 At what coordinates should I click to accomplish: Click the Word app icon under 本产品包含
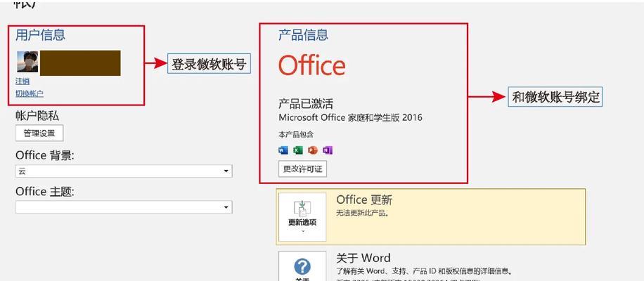tap(283, 150)
